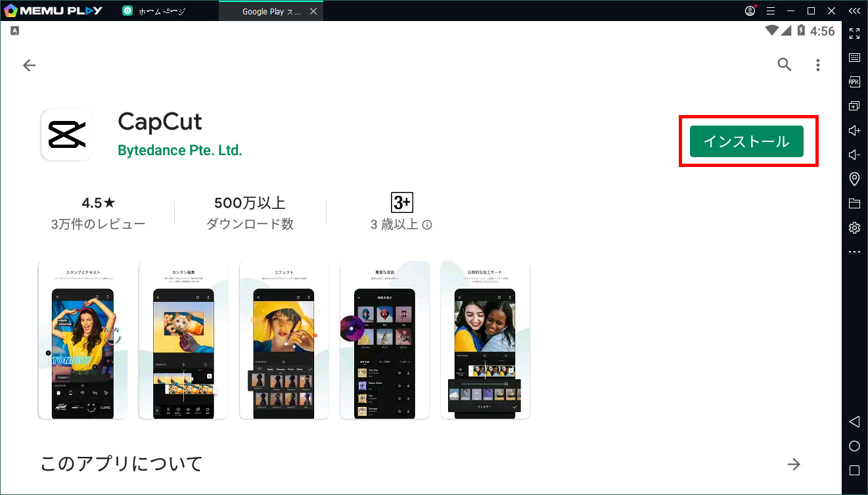The width and height of the screenshot is (868, 495).
Task: Expand このアプリについて with the arrow
Action: [x=794, y=464]
